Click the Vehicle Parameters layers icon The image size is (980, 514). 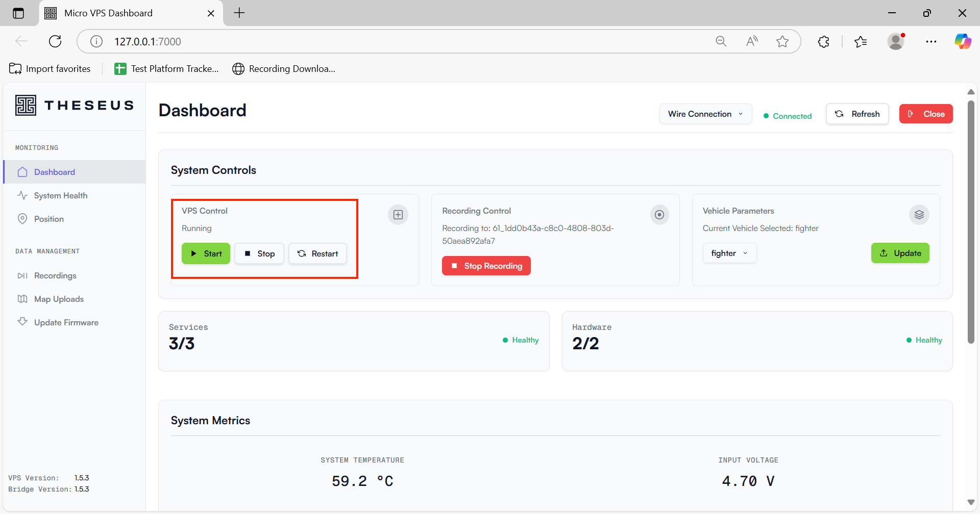(x=919, y=215)
